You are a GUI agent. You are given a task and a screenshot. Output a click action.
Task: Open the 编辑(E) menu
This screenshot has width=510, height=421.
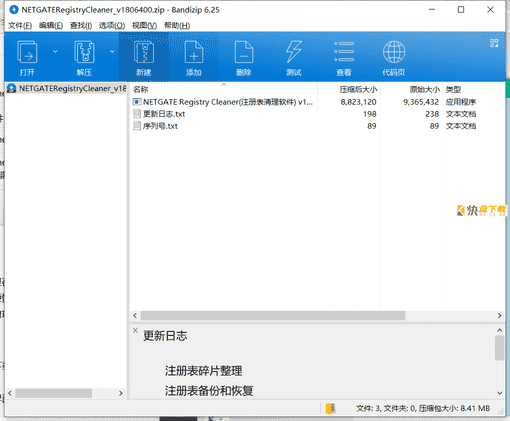(x=51, y=25)
